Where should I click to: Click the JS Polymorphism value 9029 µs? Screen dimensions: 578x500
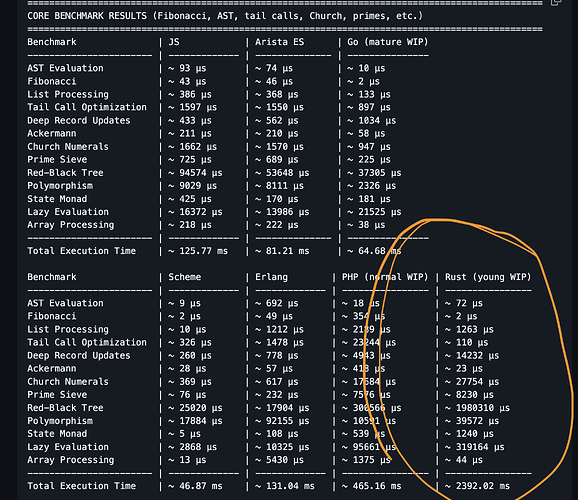click(x=193, y=186)
